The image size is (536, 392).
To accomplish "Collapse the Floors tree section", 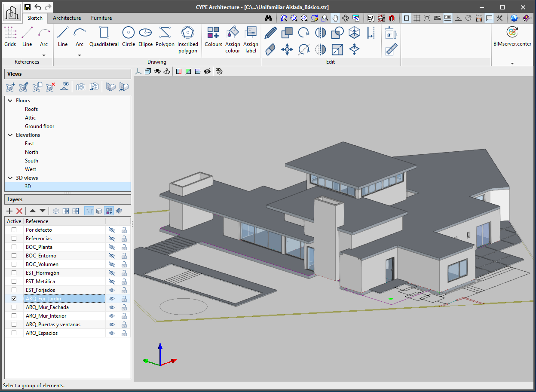I will pyautogui.click(x=10, y=100).
